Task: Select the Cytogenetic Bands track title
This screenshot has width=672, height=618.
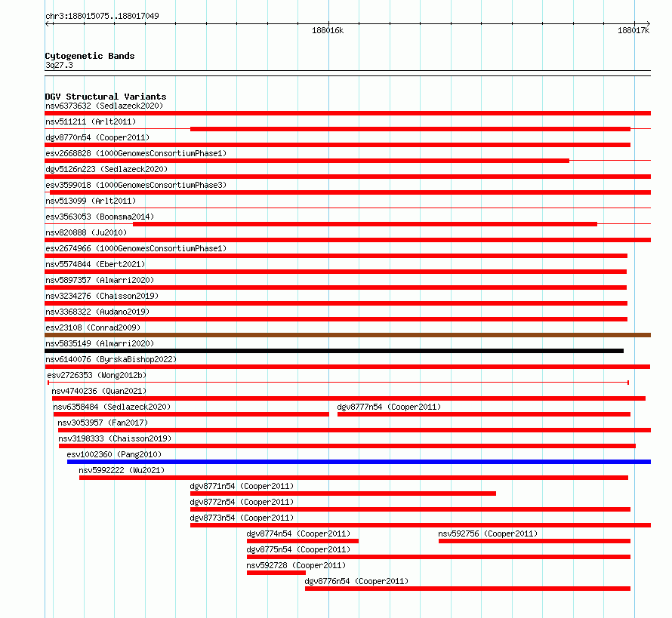Action: (90, 56)
